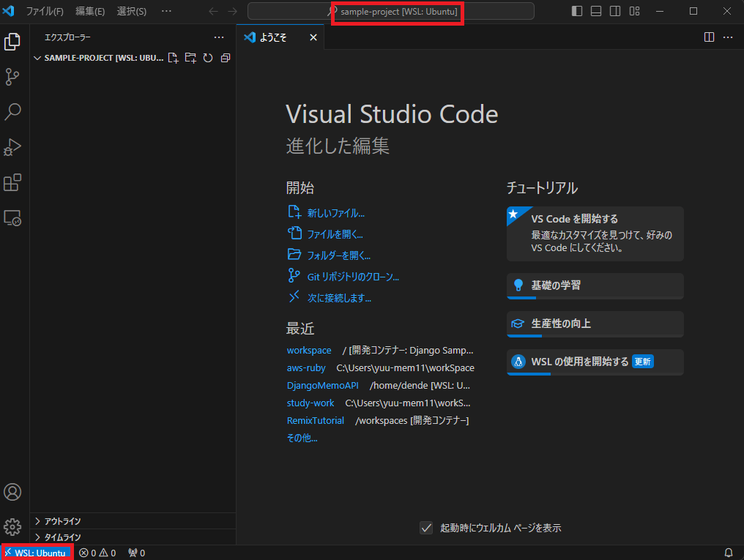Screen dimensions: 744x560
Task: Open the ファイル(F) menu
Action: click(46, 11)
